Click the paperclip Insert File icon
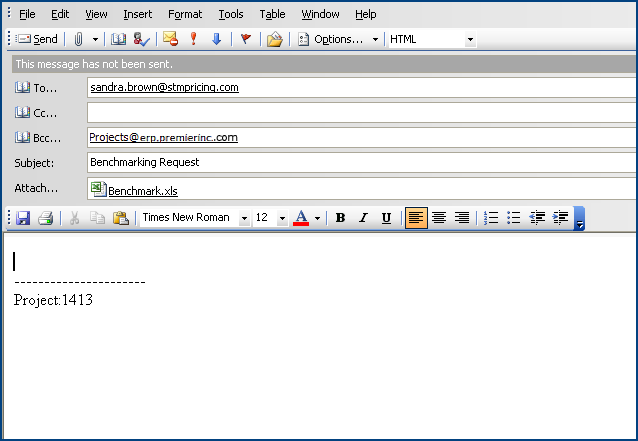The width and height of the screenshot is (638, 441). coord(78,39)
